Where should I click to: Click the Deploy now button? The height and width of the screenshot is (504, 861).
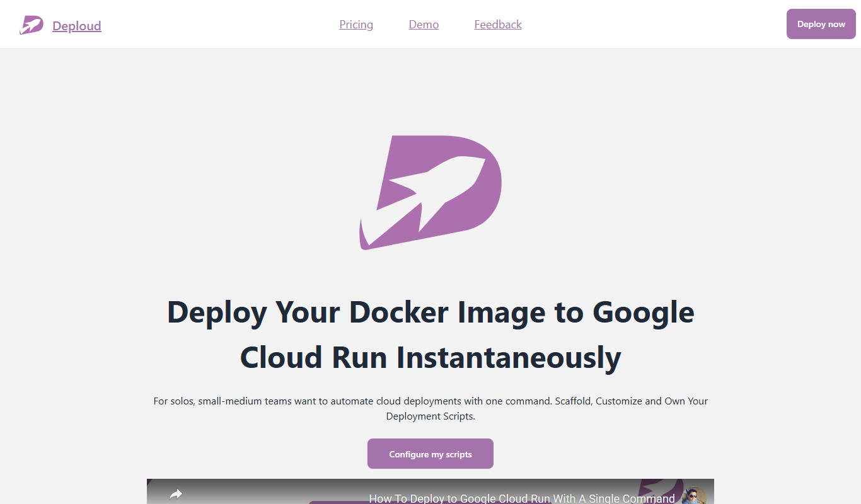point(821,24)
